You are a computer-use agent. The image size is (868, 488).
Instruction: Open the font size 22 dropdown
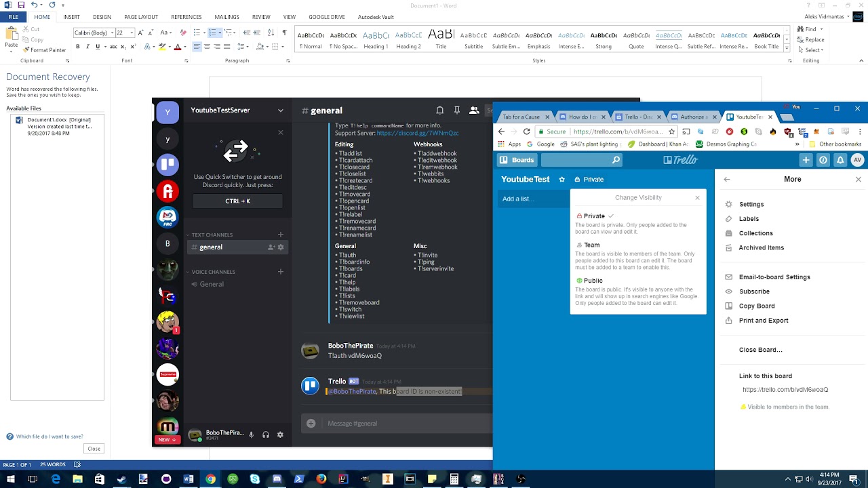(132, 33)
